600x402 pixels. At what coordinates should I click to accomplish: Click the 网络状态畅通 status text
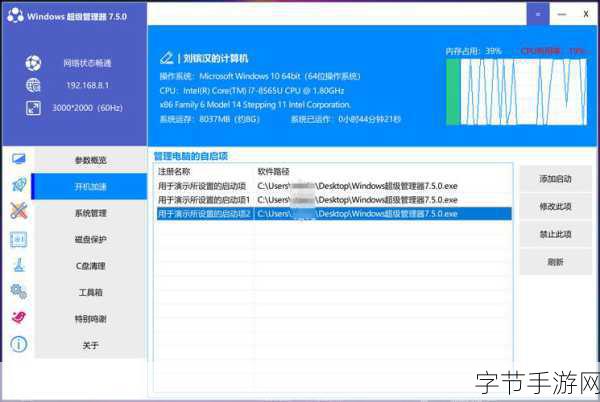point(87,63)
